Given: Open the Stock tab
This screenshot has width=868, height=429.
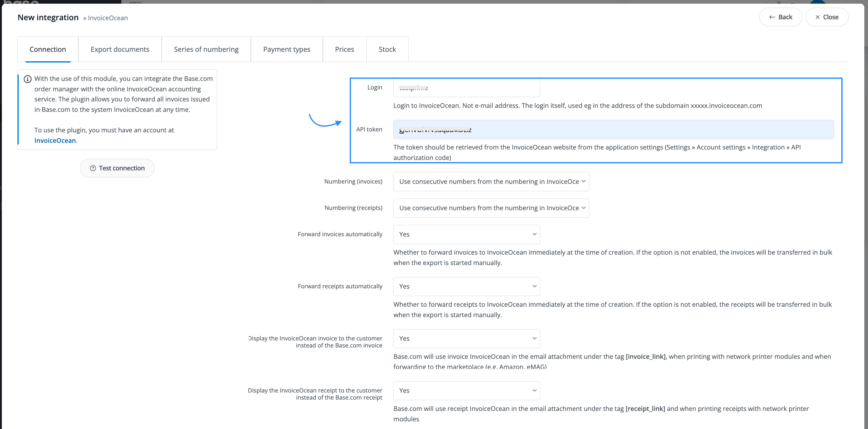Looking at the screenshot, I should (x=387, y=49).
